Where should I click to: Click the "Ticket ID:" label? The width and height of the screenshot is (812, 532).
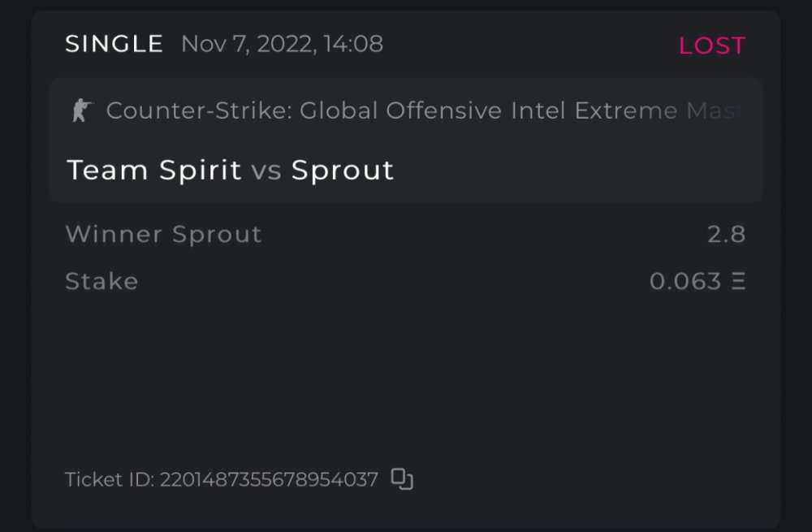tap(109, 480)
